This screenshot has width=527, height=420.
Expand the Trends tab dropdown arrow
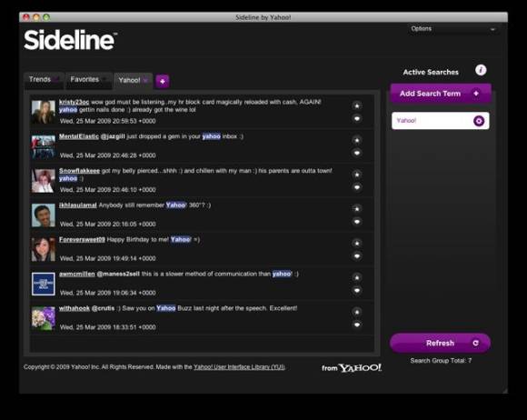click(x=56, y=79)
